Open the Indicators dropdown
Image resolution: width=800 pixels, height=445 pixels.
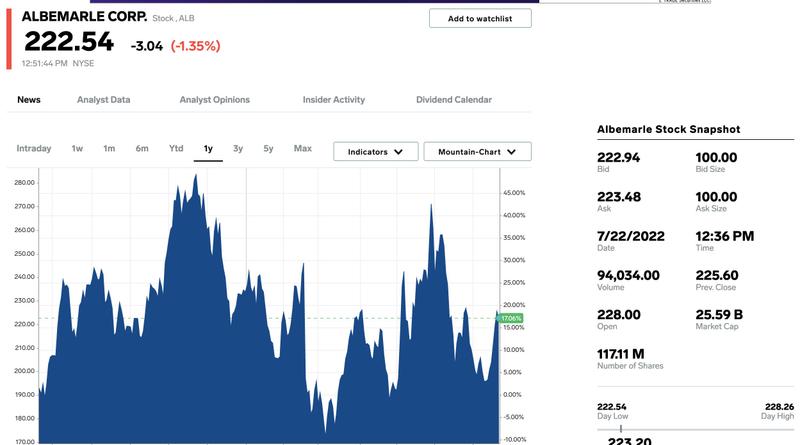point(376,152)
